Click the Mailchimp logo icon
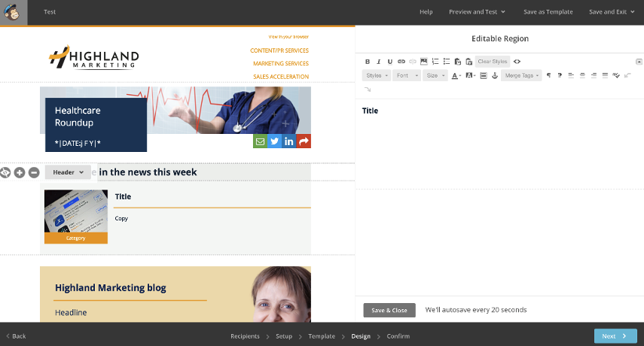Viewport: 644px width, 346px height. point(14,12)
